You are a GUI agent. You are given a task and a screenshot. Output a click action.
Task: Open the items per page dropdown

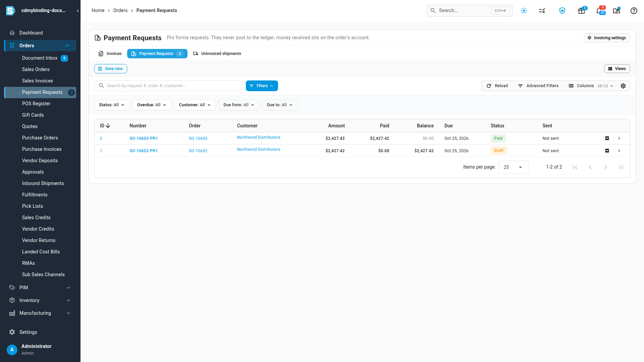(x=513, y=167)
